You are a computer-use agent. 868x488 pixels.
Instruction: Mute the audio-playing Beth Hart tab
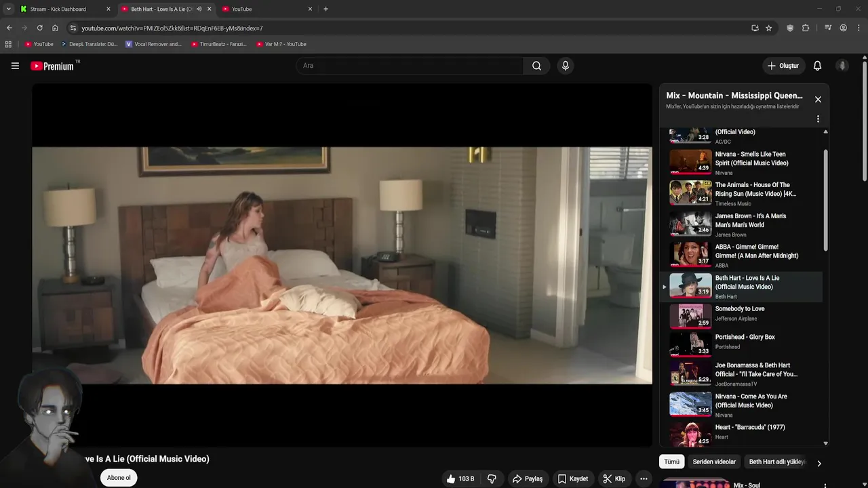point(199,9)
